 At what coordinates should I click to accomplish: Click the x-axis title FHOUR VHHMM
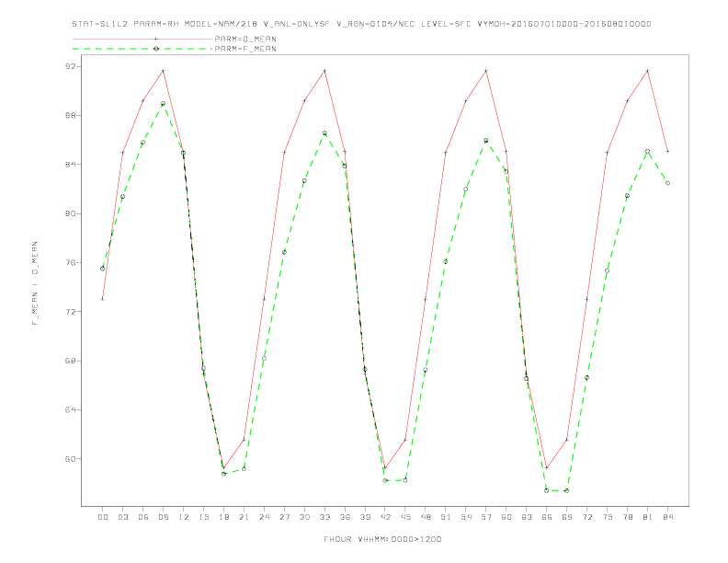coord(382,539)
